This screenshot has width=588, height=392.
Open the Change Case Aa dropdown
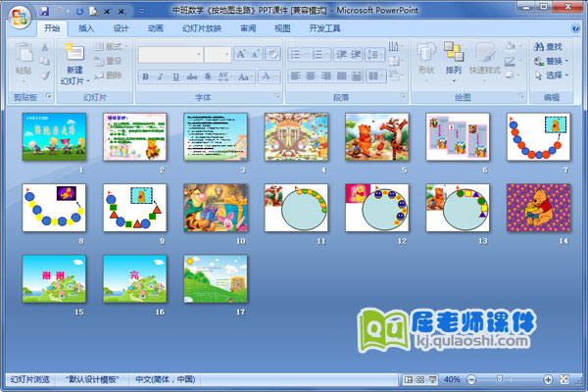[x=246, y=76]
